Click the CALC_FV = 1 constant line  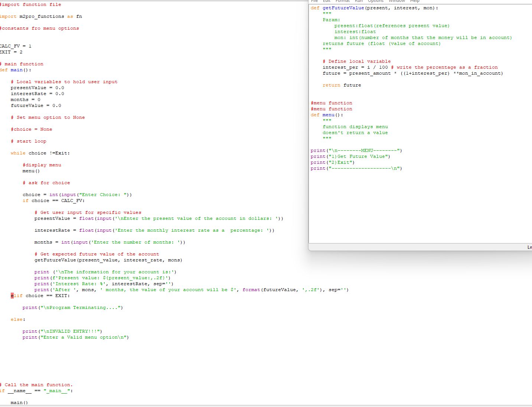click(15, 46)
